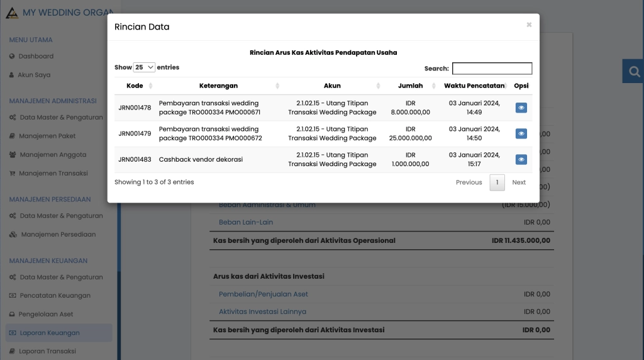Focus the Search input field
This screenshot has height=360, width=644.
492,69
